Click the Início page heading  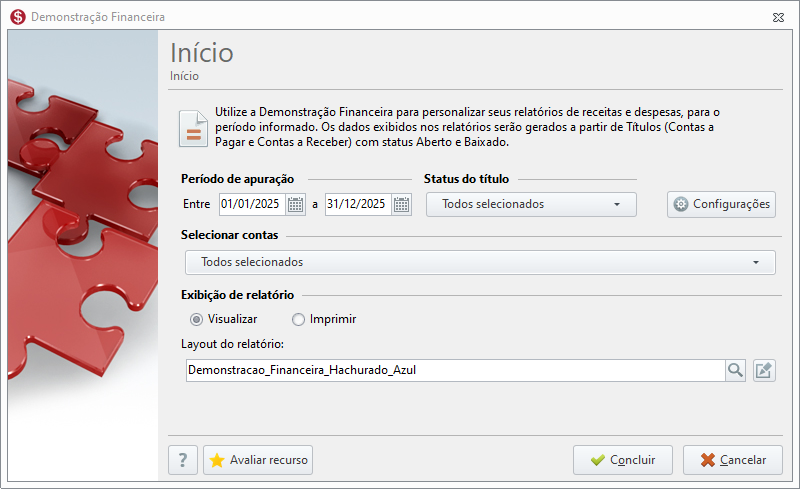(202, 52)
